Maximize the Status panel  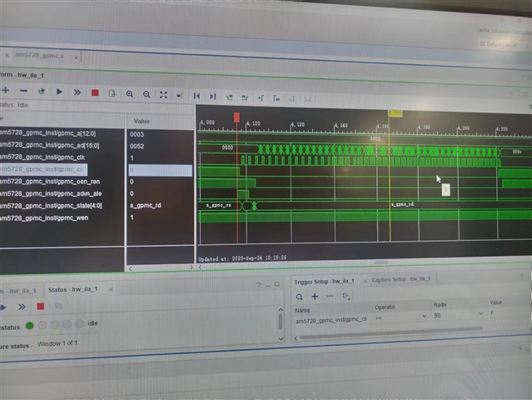(277, 284)
